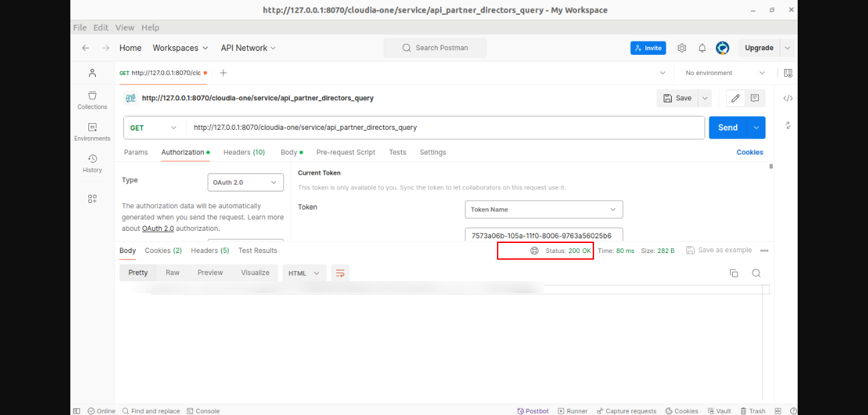Open Capture requests in the status bar

click(x=626, y=411)
